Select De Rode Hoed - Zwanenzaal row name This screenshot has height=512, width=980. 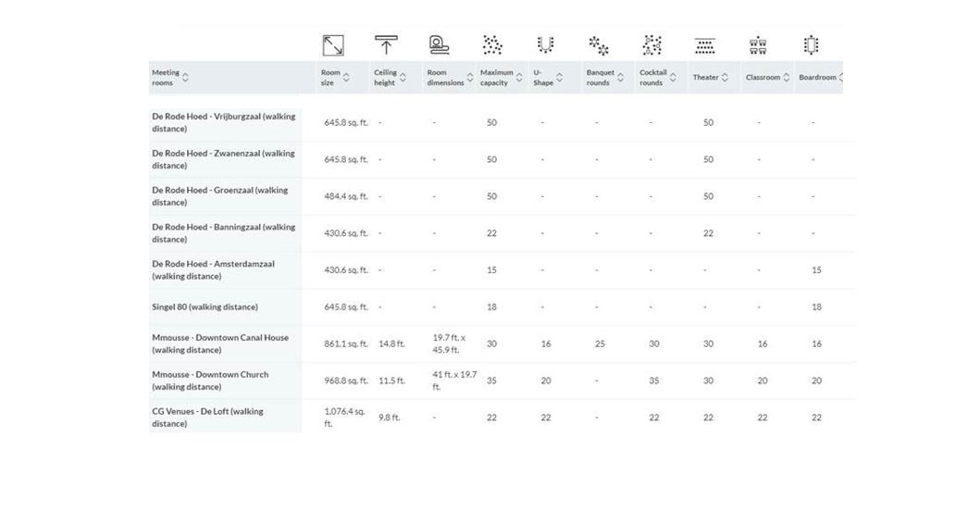point(223,159)
